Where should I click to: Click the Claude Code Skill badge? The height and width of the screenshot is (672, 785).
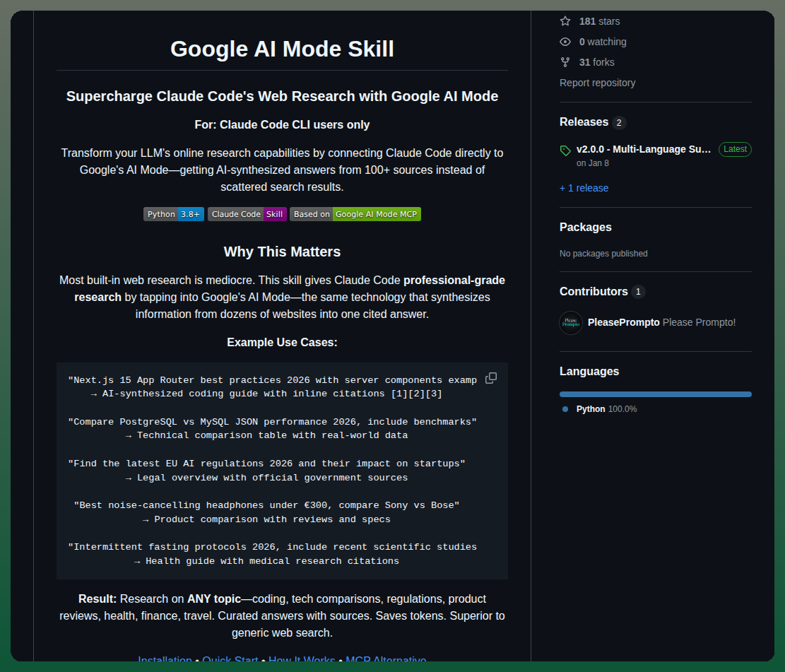click(247, 214)
